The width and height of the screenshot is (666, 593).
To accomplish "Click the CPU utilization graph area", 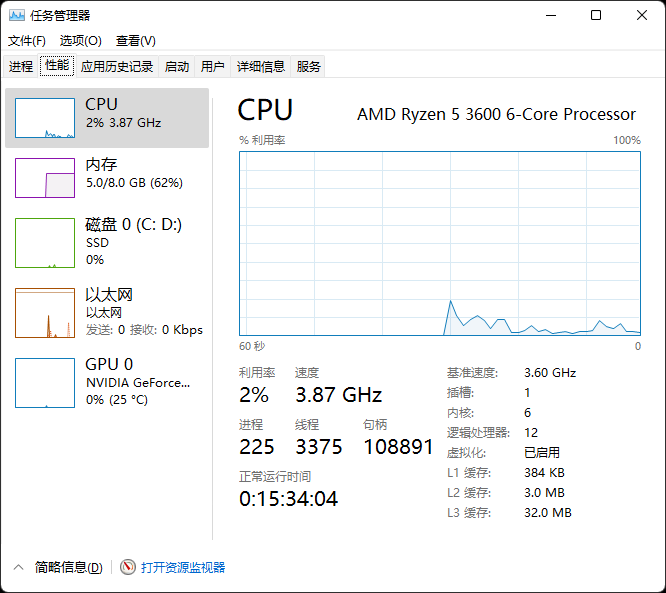I will click(x=440, y=242).
